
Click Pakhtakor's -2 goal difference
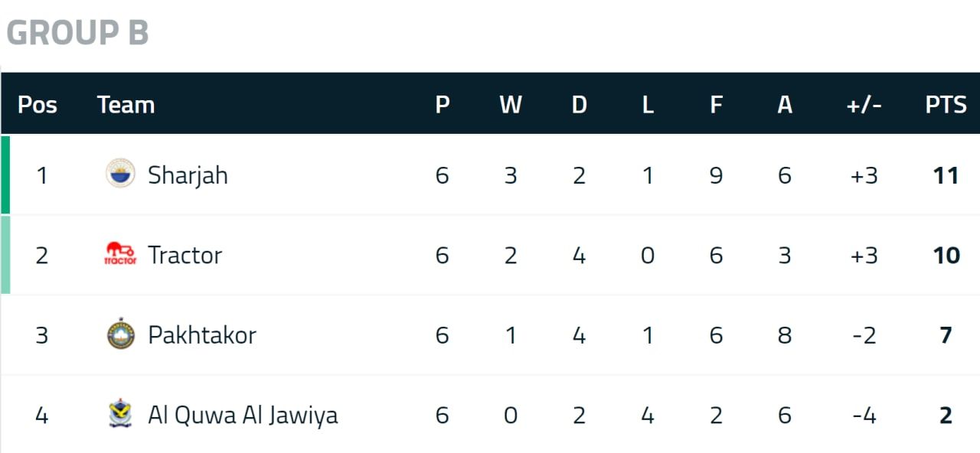coord(864,335)
